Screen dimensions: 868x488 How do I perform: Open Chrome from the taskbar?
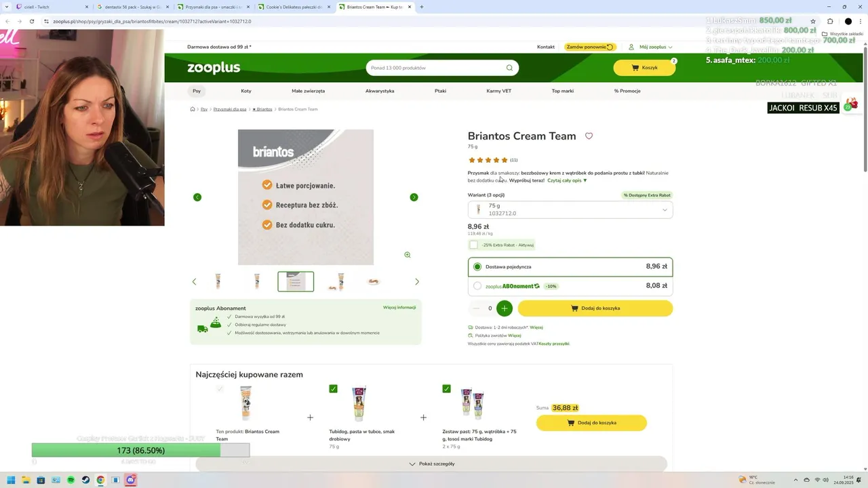(100, 480)
